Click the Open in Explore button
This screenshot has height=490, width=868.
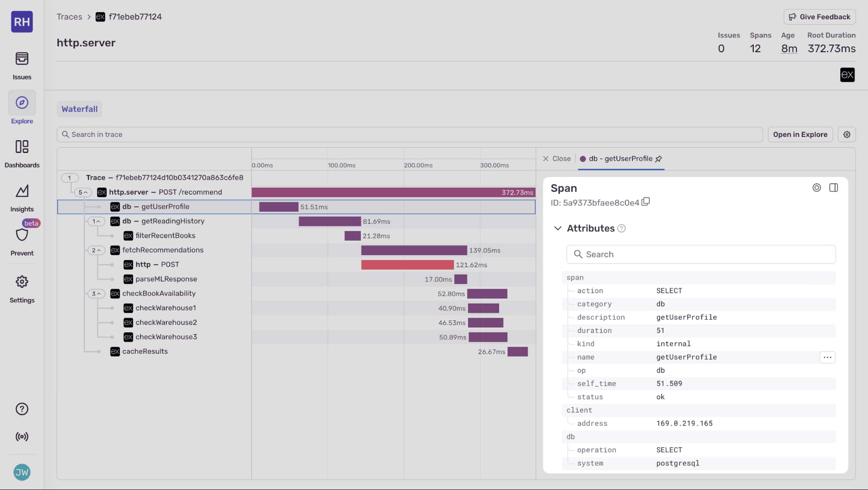click(800, 135)
